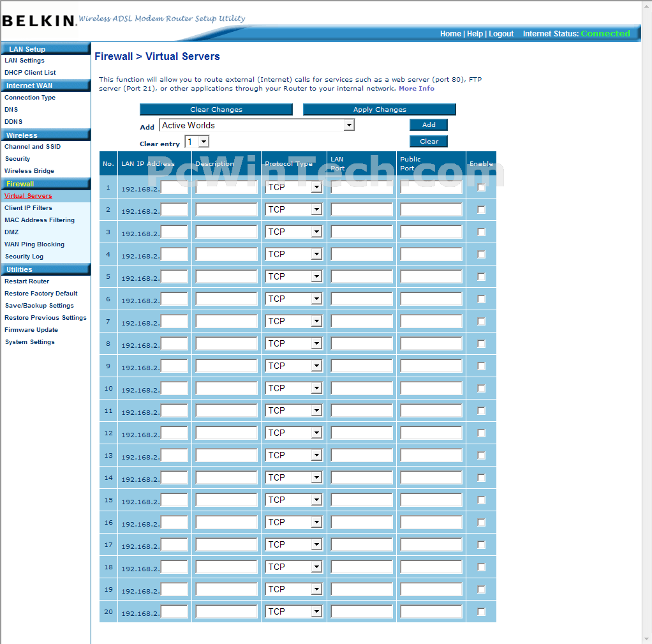Open wireless Security page
Screen dimensions: 652x644
(17, 159)
